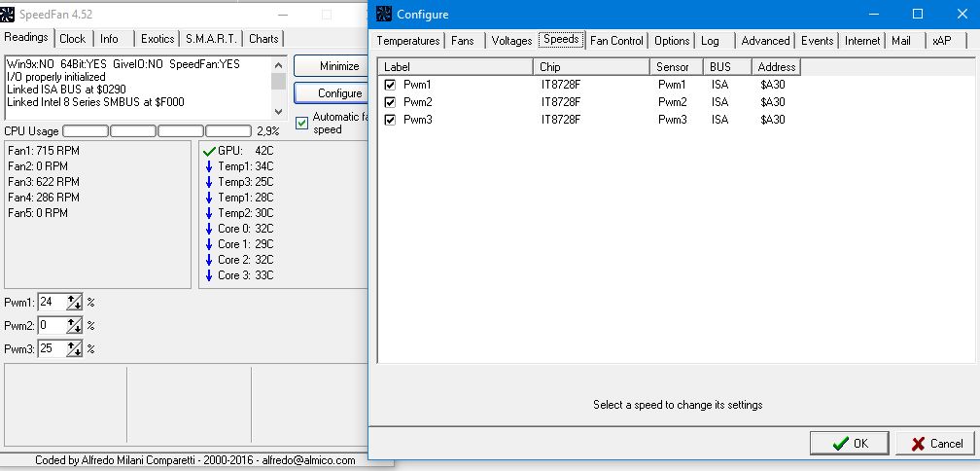This screenshot has height=471, width=980.
Task: Open the Clock tab in SpeedFan
Action: click(73, 39)
